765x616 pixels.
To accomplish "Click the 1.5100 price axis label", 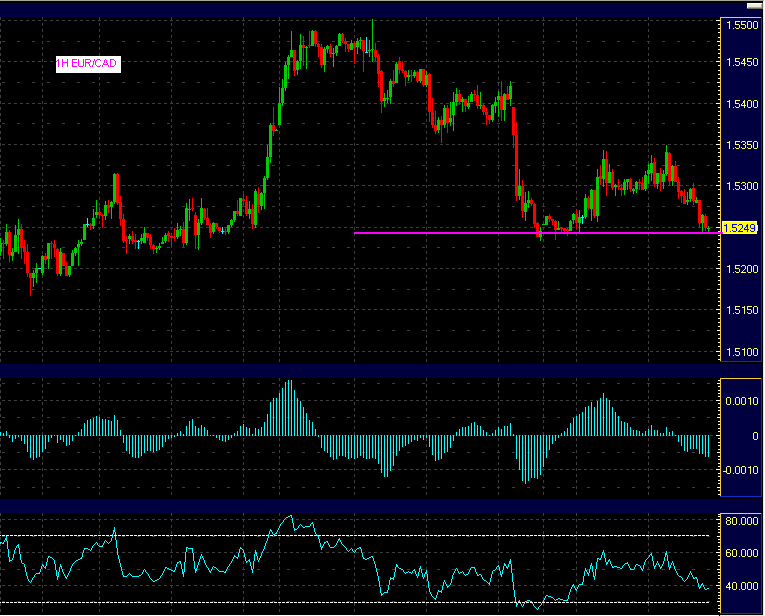I will coord(742,352).
